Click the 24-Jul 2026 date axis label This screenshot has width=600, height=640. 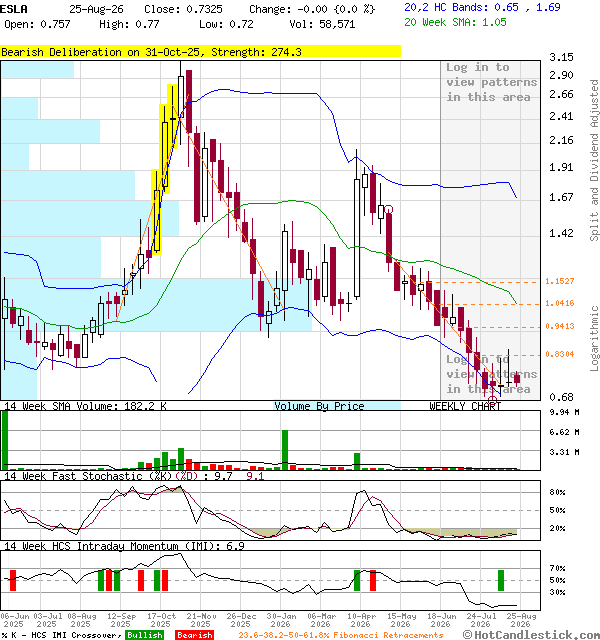[x=480, y=620]
